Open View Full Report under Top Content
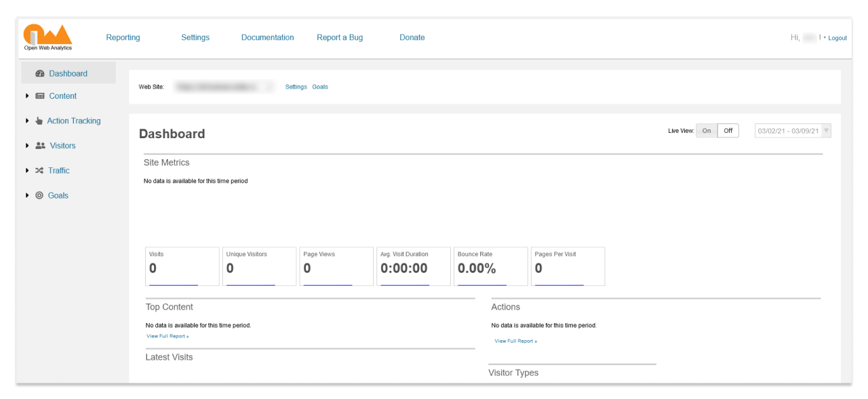 coord(167,336)
